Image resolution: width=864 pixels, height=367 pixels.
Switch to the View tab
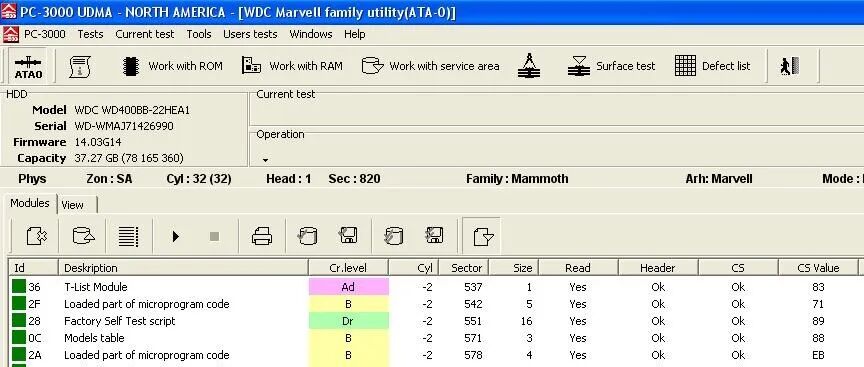[x=77, y=205]
